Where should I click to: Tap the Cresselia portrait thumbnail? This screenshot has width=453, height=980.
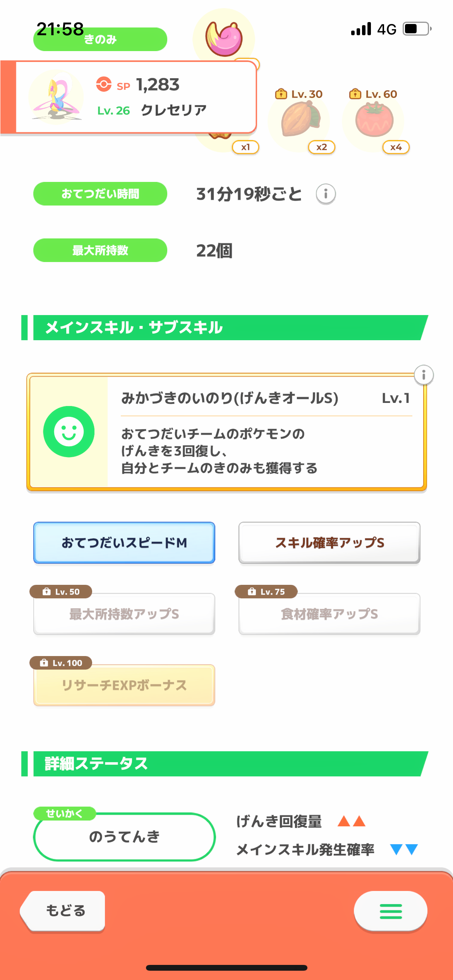57,97
